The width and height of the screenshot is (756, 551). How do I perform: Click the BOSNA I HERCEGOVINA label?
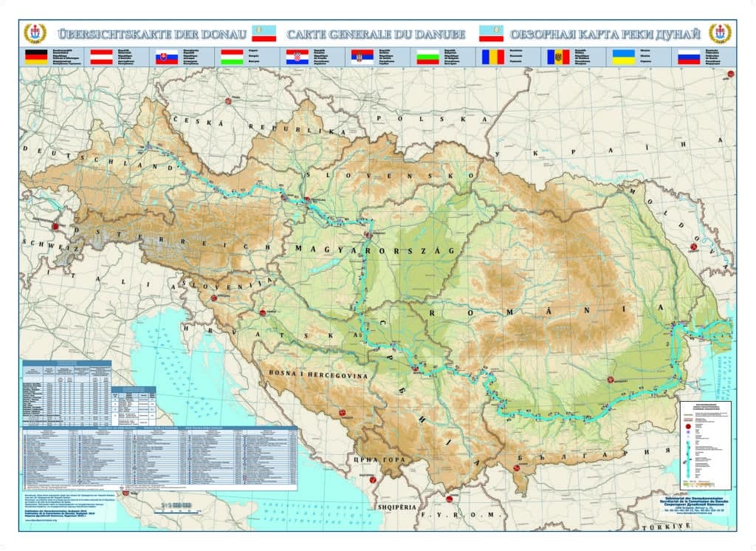coord(318,374)
